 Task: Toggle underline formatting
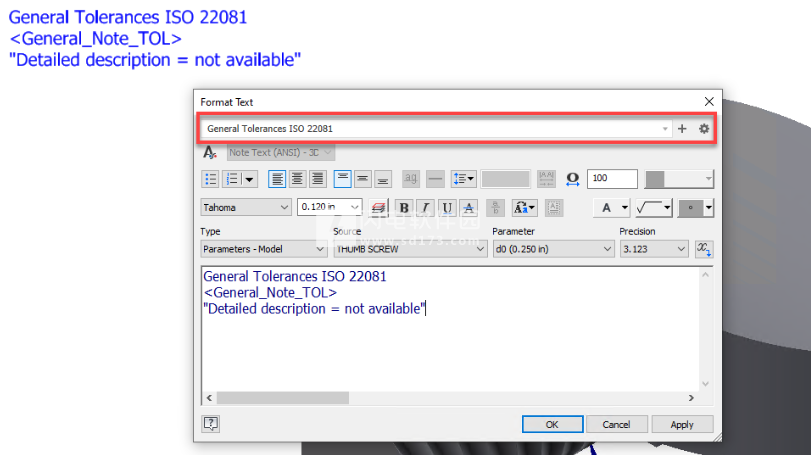pos(447,208)
